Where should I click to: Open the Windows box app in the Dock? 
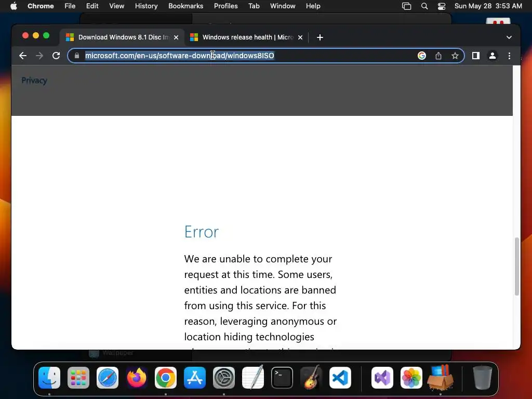[x=441, y=378]
